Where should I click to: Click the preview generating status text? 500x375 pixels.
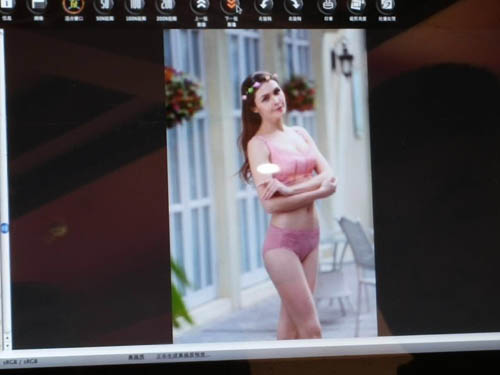point(183,356)
